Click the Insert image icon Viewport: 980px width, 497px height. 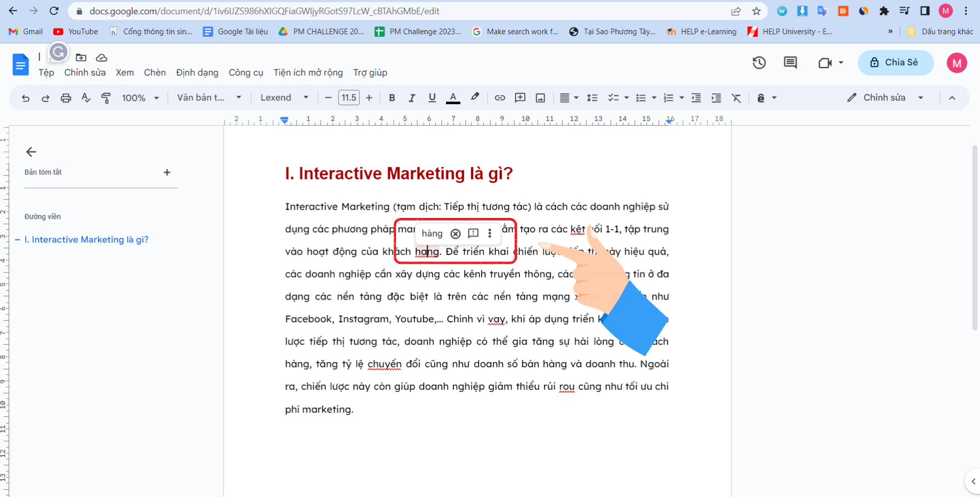pyautogui.click(x=541, y=98)
